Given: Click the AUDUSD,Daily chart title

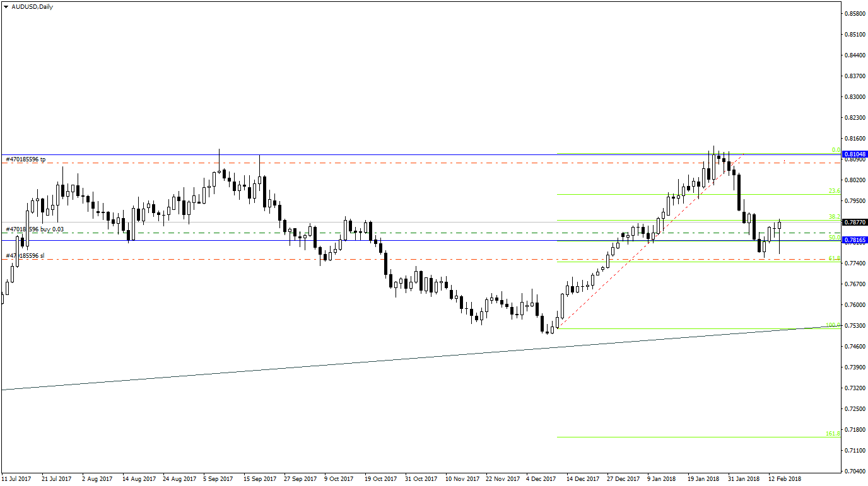Looking at the screenshot, I should pos(32,7).
